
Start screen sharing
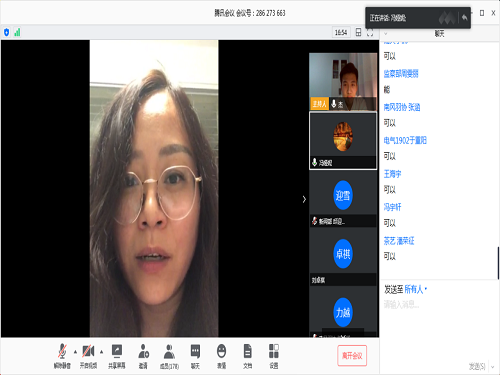[x=117, y=356]
